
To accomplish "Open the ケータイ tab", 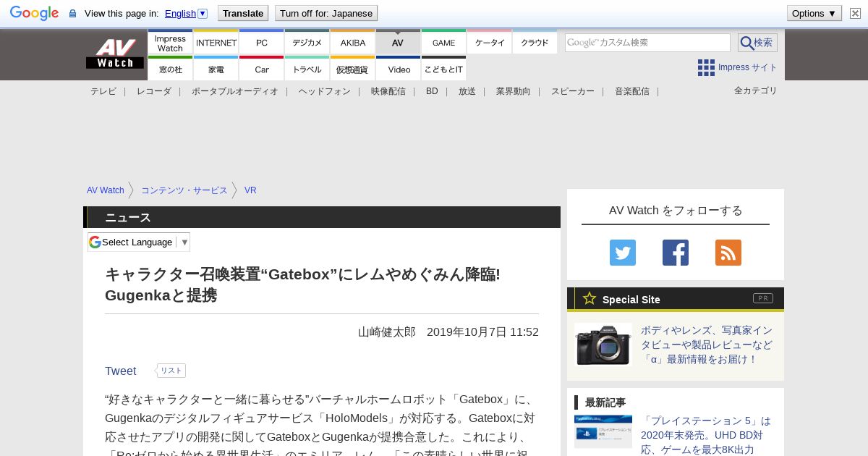I will coord(489,43).
